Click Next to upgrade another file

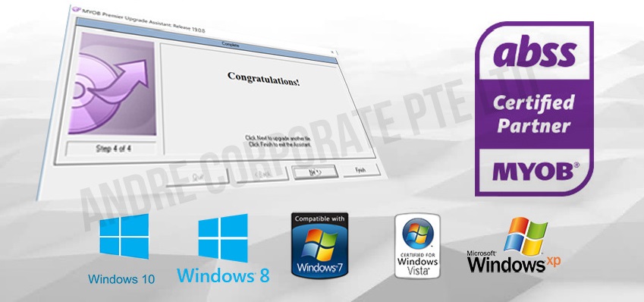[315, 172]
